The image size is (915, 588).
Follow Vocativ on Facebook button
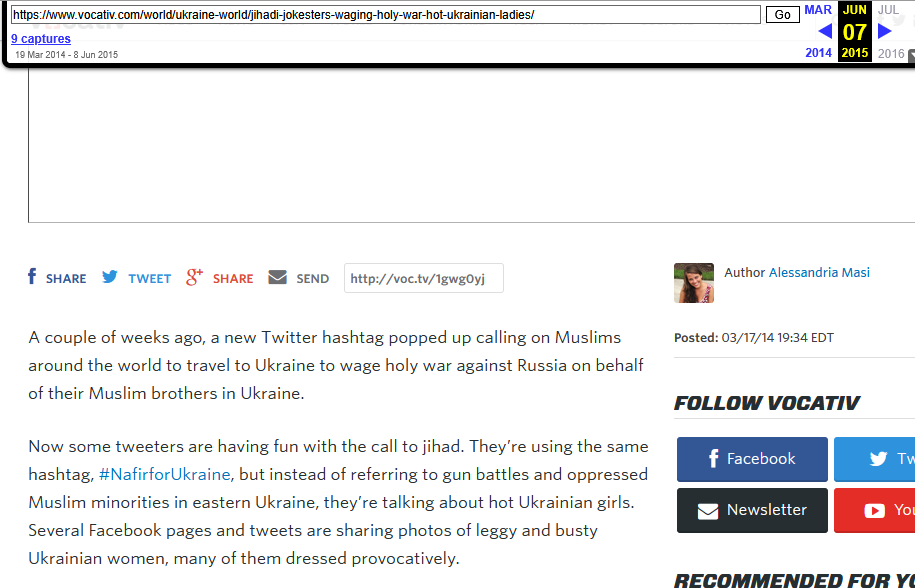tap(752, 459)
